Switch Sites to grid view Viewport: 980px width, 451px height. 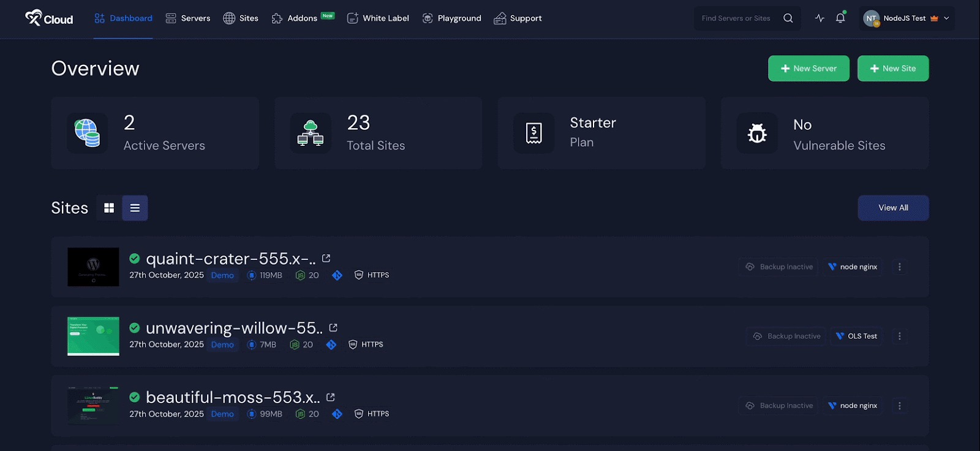click(x=109, y=208)
